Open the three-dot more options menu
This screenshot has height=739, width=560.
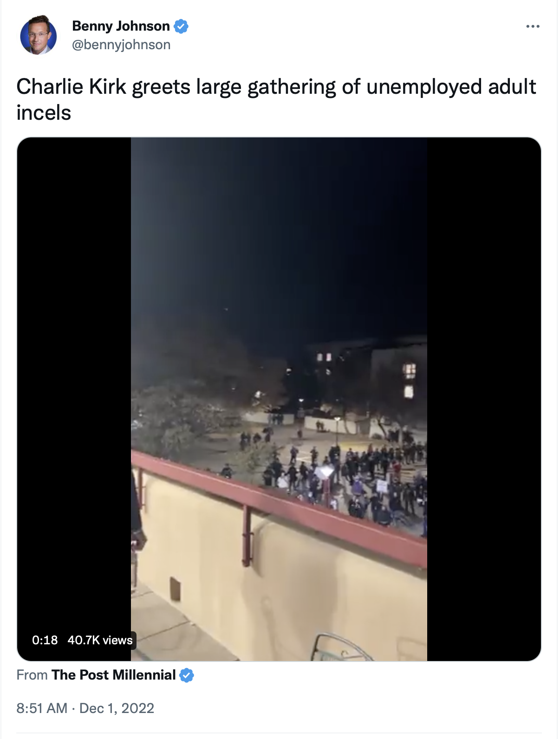click(x=533, y=26)
